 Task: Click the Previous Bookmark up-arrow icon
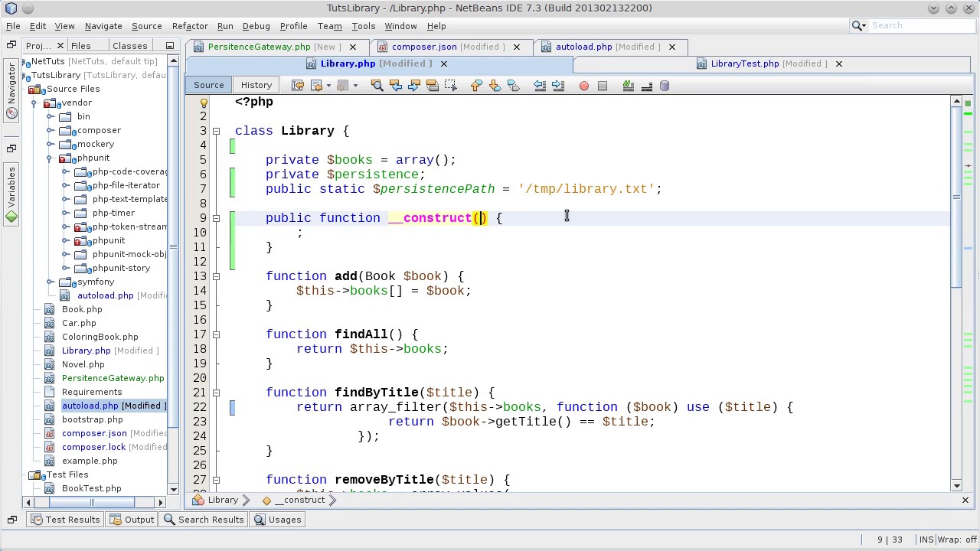476,86
